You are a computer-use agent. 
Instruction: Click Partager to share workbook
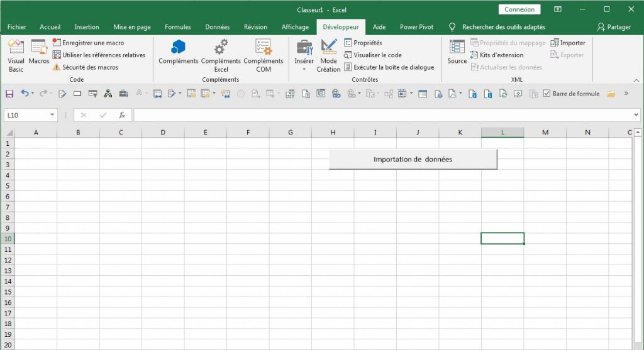[614, 27]
